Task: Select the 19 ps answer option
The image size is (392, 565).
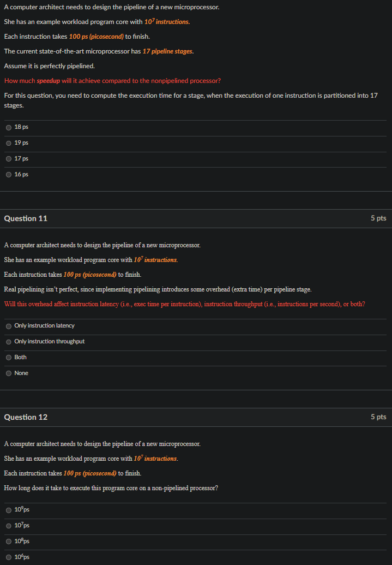Action: point(9,142)
